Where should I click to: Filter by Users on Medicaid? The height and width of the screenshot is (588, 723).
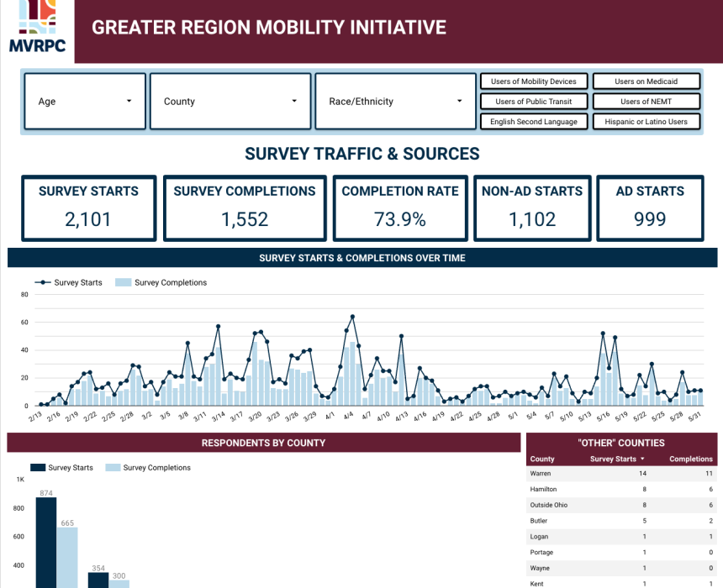[646, 81]
